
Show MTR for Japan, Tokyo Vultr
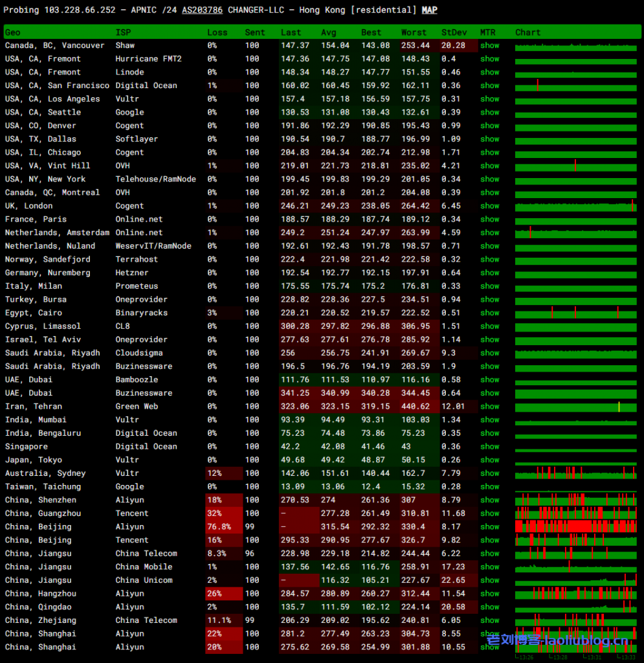click(x=489, y=460)
